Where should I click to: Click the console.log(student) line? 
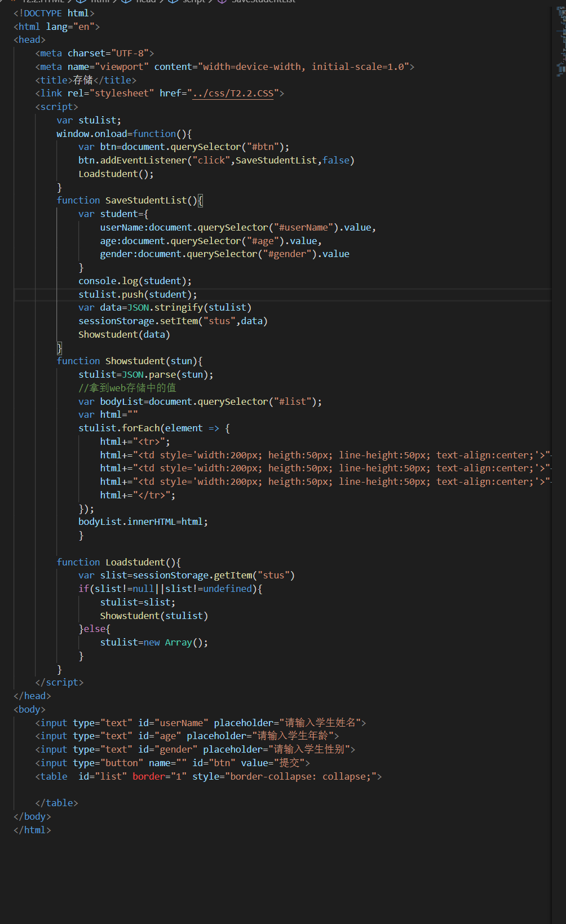point(135,281)
